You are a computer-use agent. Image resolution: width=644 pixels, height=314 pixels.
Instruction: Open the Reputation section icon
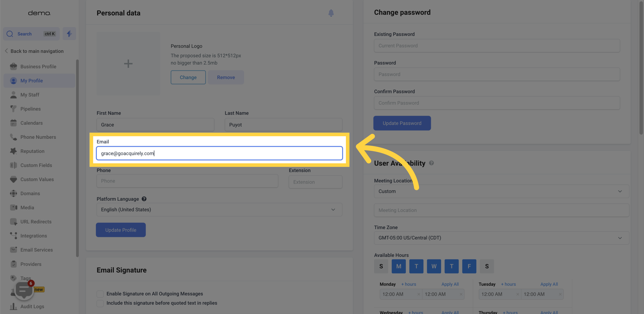pos(13,151)
